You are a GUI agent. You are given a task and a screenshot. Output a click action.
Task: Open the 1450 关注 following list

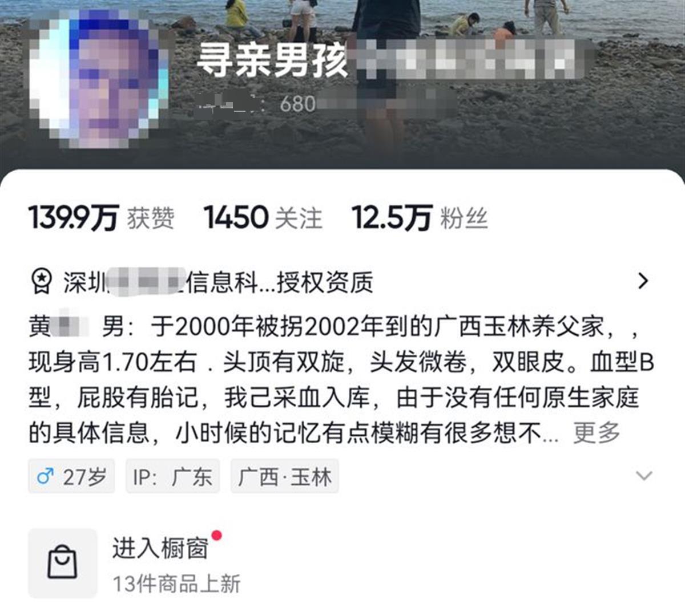(263, 218)
